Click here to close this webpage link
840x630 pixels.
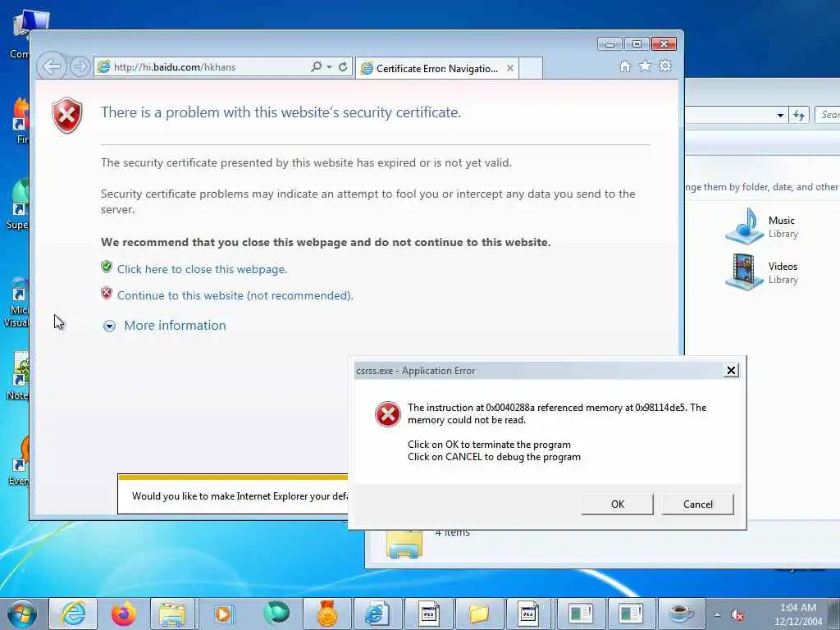[x=202, y=269]
